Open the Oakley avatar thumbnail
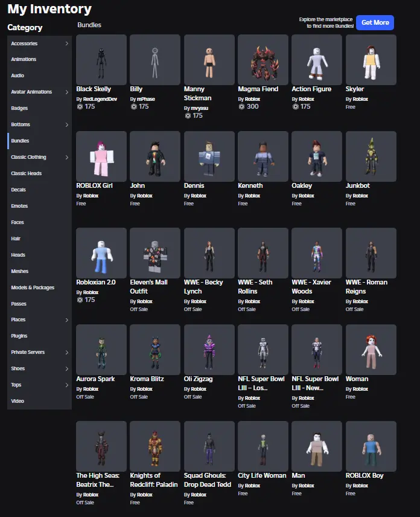420x517 pixels. (x=317, y=156)
